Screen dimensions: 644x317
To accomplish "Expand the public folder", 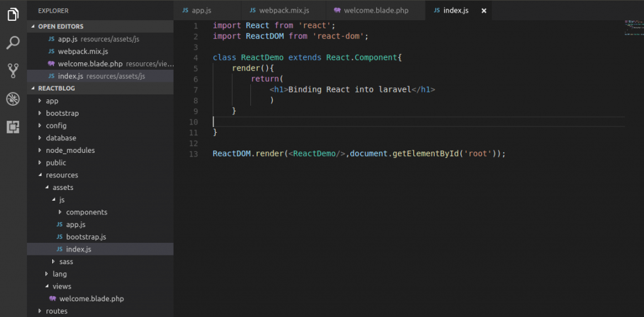I will click(x=100, y=163).
